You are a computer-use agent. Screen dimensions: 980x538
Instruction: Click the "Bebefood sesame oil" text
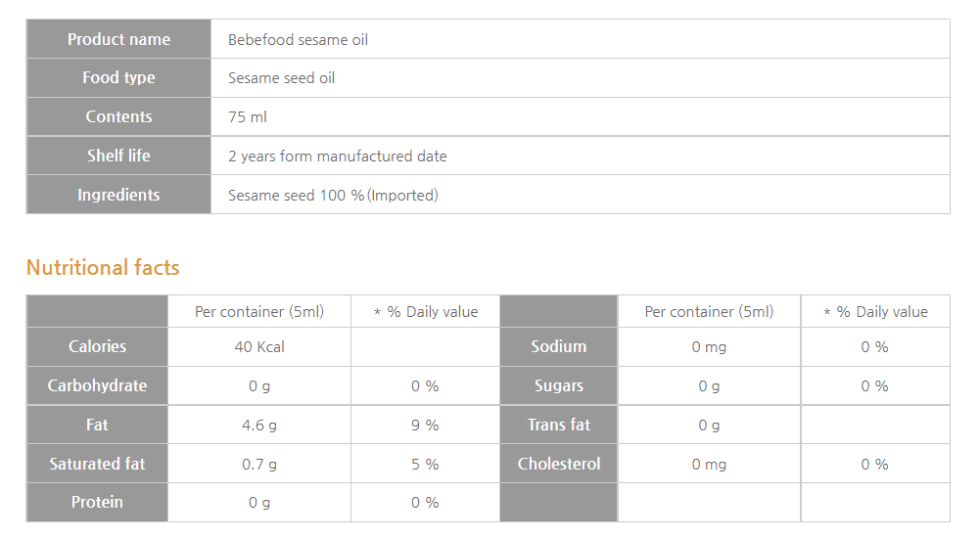pos(298,40)
